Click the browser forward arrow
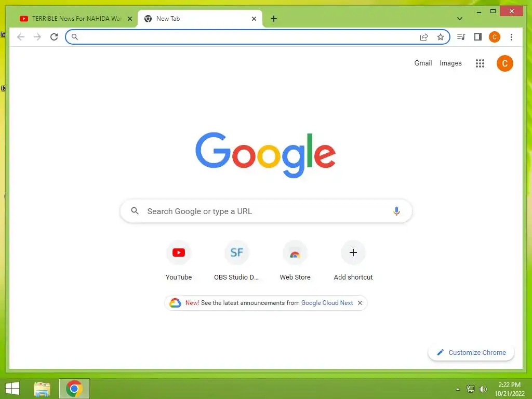Viewport: 532px width, 399px height. tap(37, 37)
